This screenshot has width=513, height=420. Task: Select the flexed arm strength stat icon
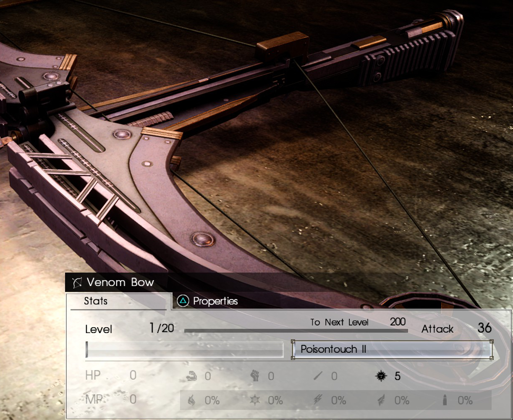191,376
